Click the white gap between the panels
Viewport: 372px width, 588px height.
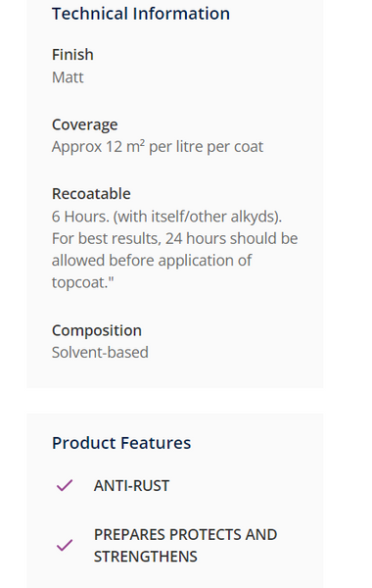click(x=174, y=401)
